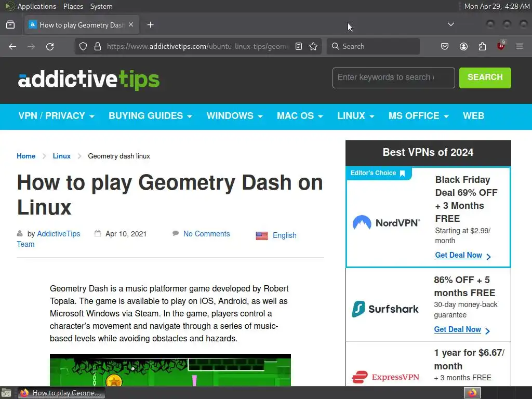Image resolution: width=532 pixels, height=399 pixels.
Task: Go to the Linux breadcrumb link
Action: tap(62, 156)
